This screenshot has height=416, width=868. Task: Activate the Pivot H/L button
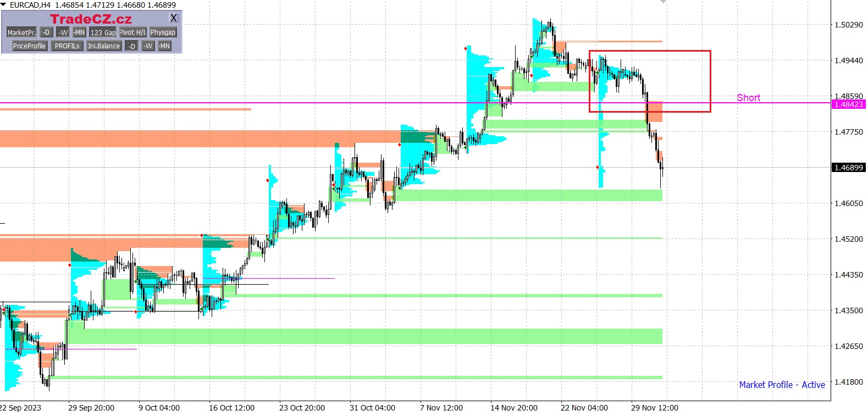point(133,32)
